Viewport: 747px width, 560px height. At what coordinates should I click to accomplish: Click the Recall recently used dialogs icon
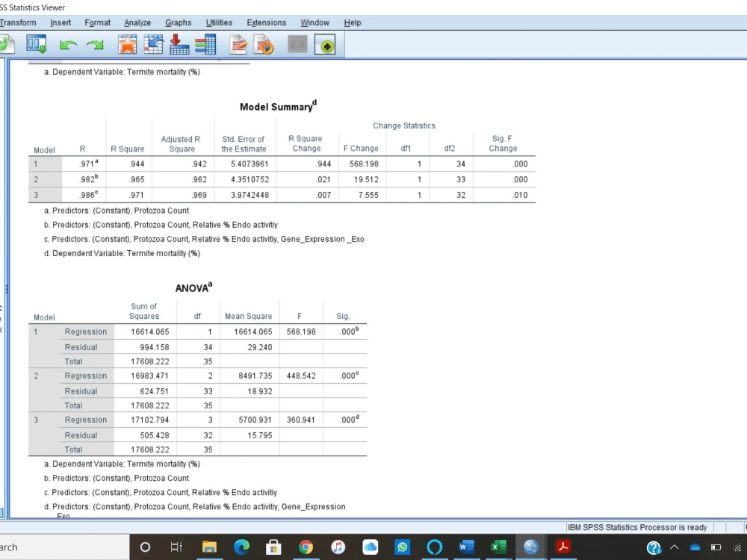[x=36, y=44]
